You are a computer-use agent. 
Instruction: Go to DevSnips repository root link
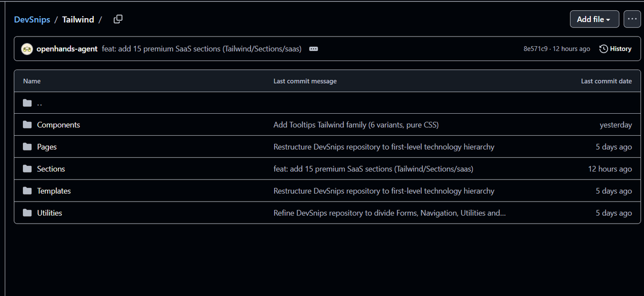click(32, 19)
